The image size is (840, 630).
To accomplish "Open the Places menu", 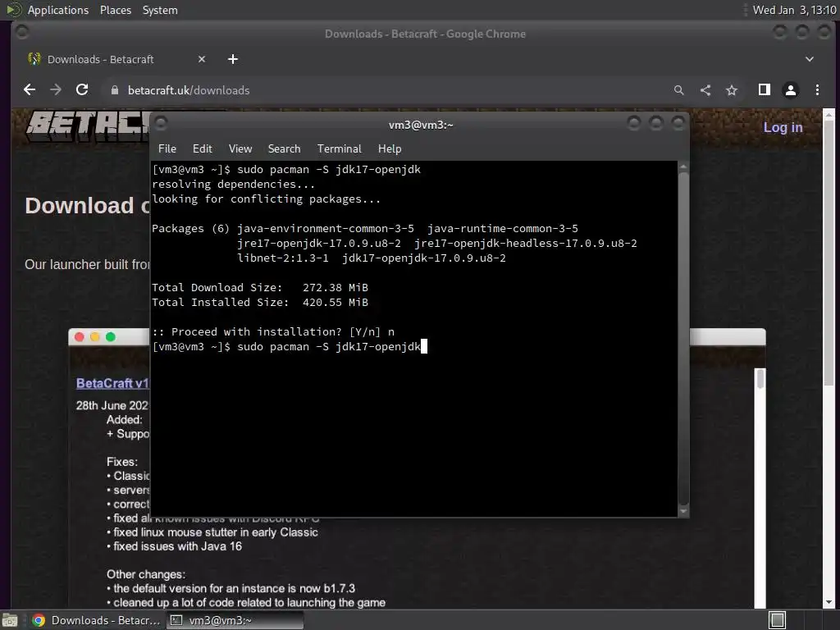I will [116, 10].
